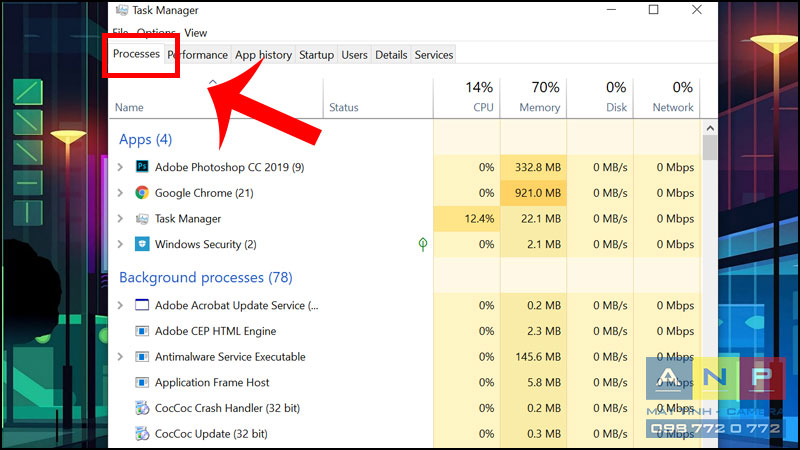Viewport: 800px width, 450px height.
Task: Click the CocCoc Update icon
Action: click(142, 434)
